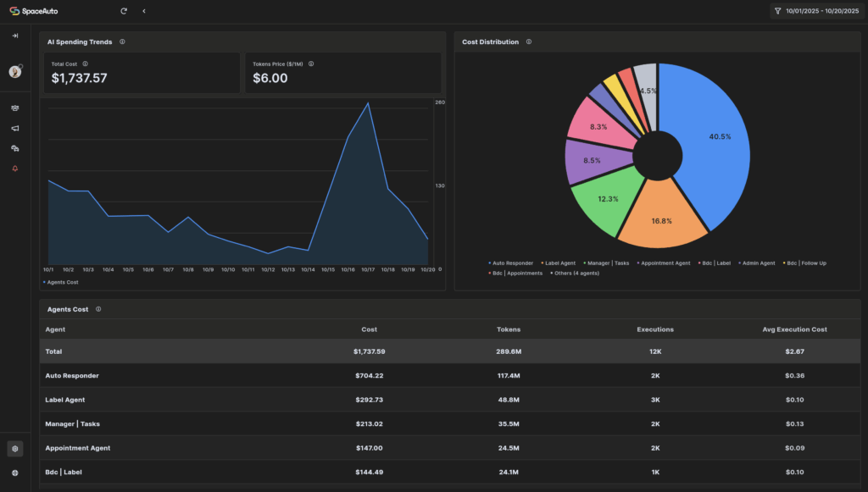Click info icon next to Cost Distribution

pyautogui.click(x=529, y=41)
